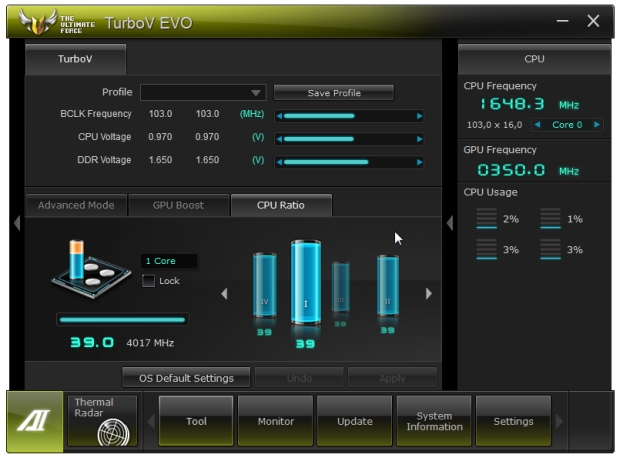The image size is (620, 461).
Task: Open Thermal Radar
Action: pyautogui.click(x=102, y=421)
